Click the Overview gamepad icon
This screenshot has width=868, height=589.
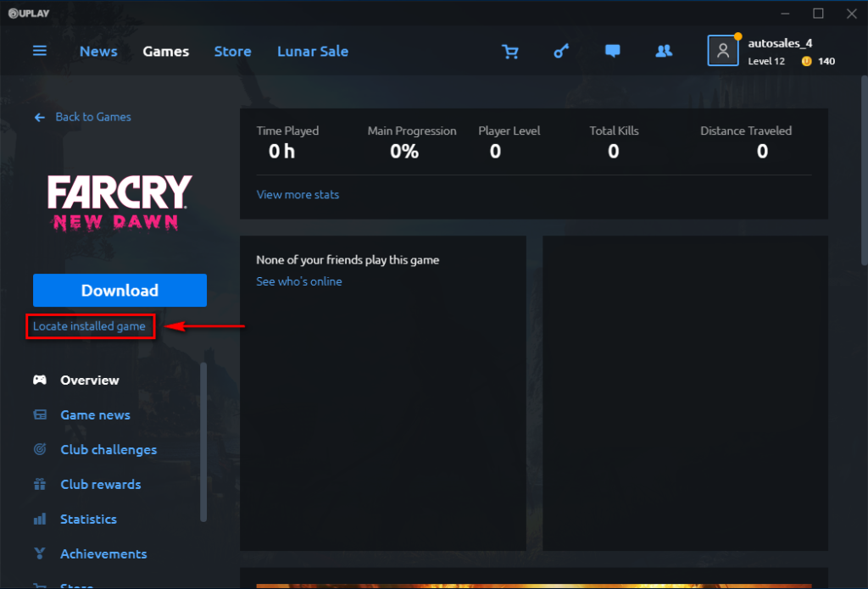pyautogui.click(x=40, y=380)
